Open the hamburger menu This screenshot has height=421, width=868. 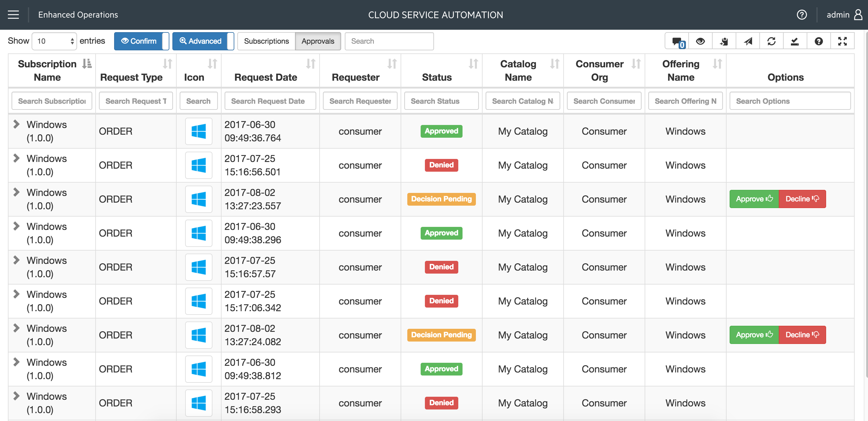coord(13,15)
